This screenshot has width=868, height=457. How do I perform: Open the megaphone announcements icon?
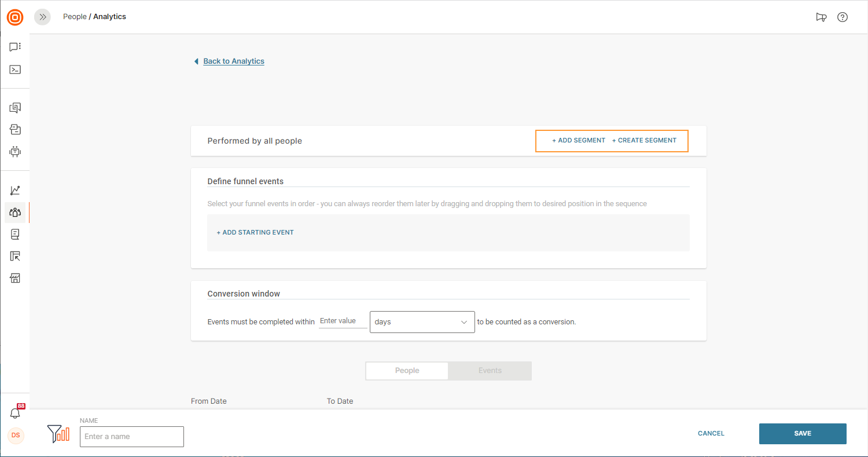coord(821,17)
